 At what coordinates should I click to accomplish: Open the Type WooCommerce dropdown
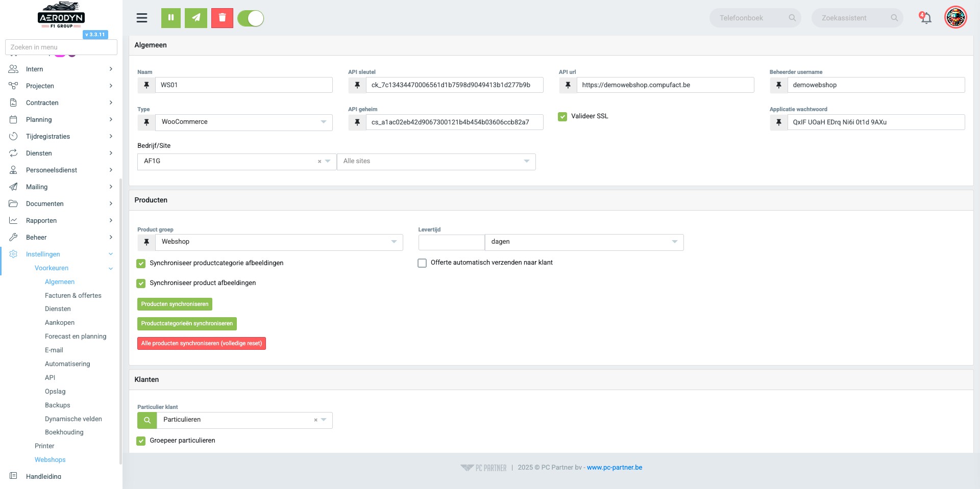click(x=244, y=122)
